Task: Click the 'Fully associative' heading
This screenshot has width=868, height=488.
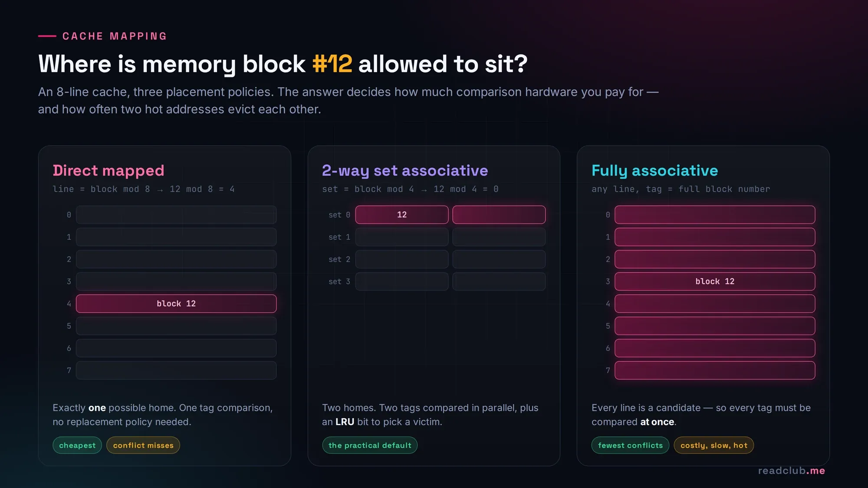Action: tap(655, 170)
